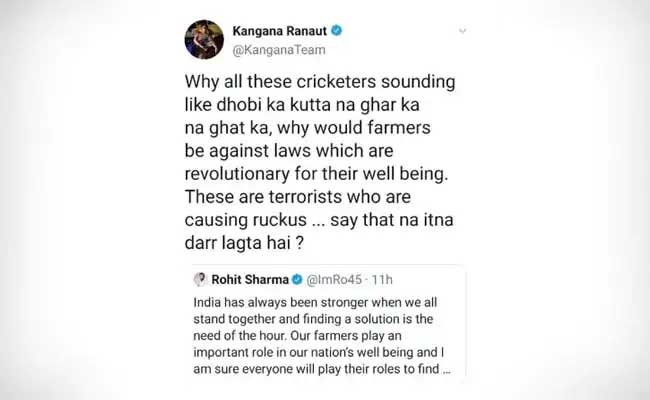Viewport: 650px width, 400px height.
Task: Click the small avatar in the quoted tweet
Action: pos(200,279)
